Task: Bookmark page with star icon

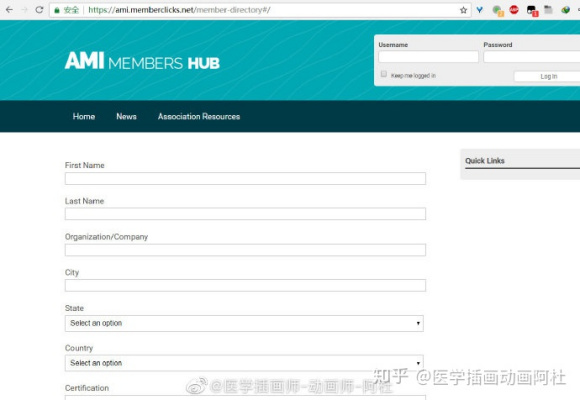Action: click(x=463, y=10)
